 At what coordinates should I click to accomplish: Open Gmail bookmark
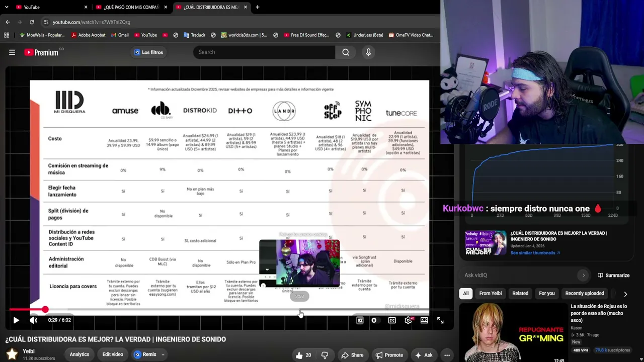pyautogui.click(x=119, y=35)
